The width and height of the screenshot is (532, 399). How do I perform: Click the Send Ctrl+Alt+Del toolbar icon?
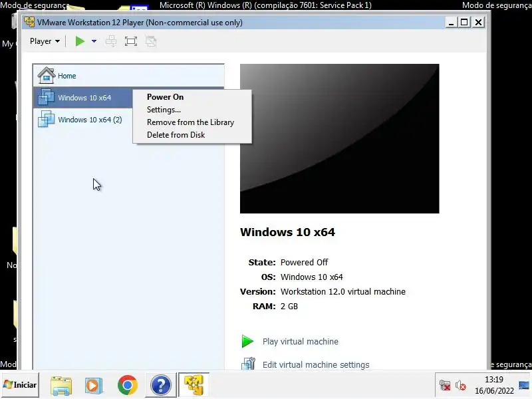[x=111, y=41]
